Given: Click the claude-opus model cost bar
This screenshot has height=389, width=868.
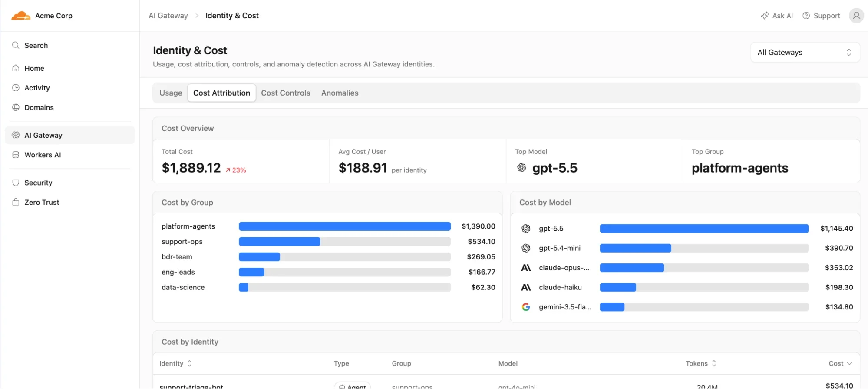Looking at the screenshot, I should coord(704,268).
